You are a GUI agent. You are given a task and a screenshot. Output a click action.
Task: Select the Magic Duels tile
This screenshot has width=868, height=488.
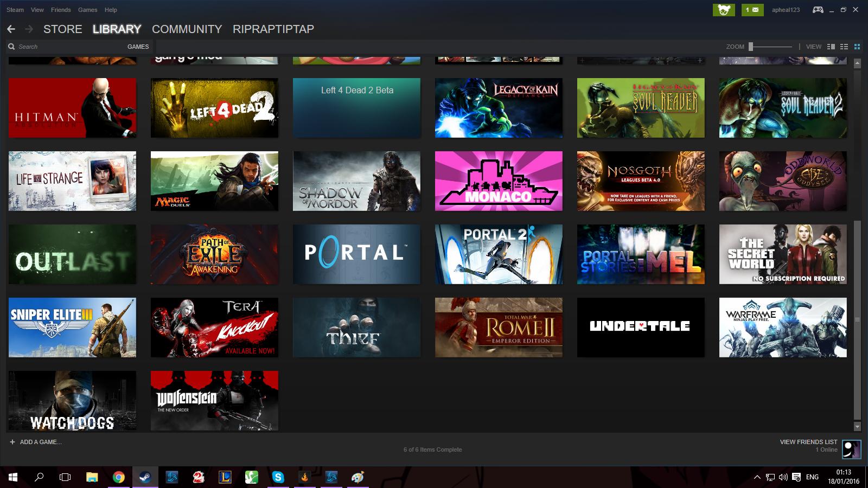(214, 181)
